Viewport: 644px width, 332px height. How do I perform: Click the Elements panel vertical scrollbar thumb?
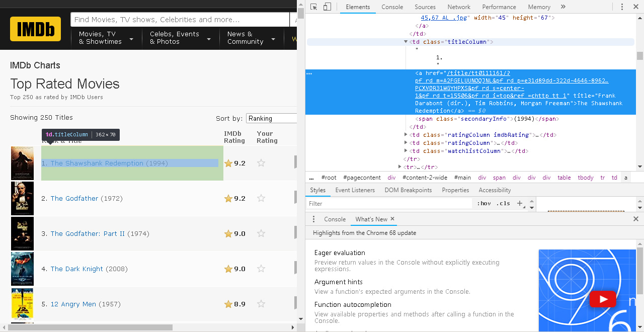640,55
